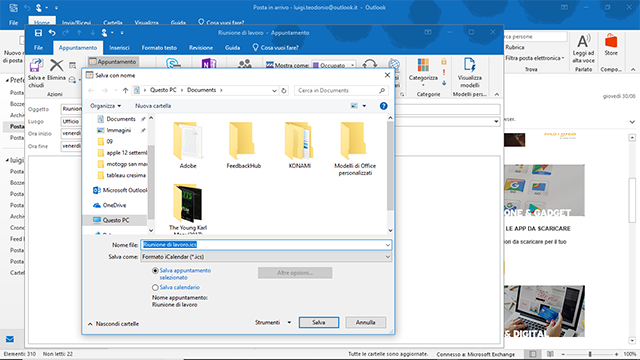This screenshot has width=640, height=360.
Task: Open File menu in appointment window
Action: click(38, 48)
